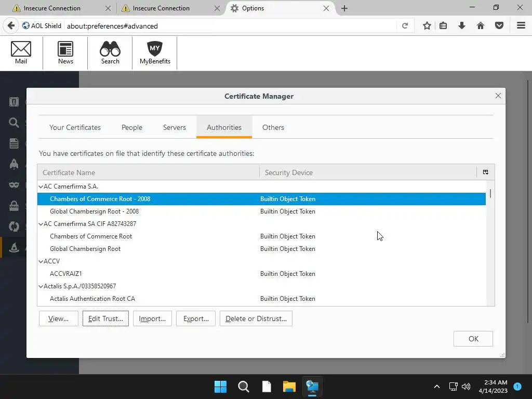Screen dimensions: 532x399
Task: Collapse the ACCV group
Action: tap(41, 261)
